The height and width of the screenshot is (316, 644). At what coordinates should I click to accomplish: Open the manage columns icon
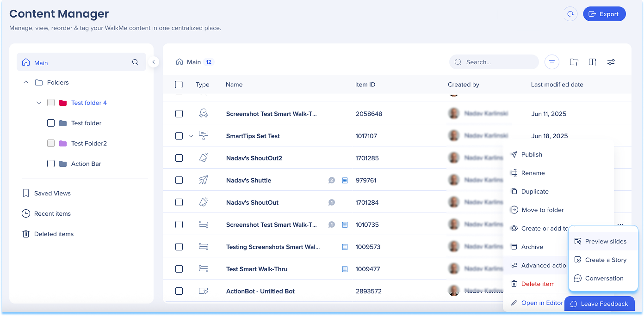(x=593, y=62)
